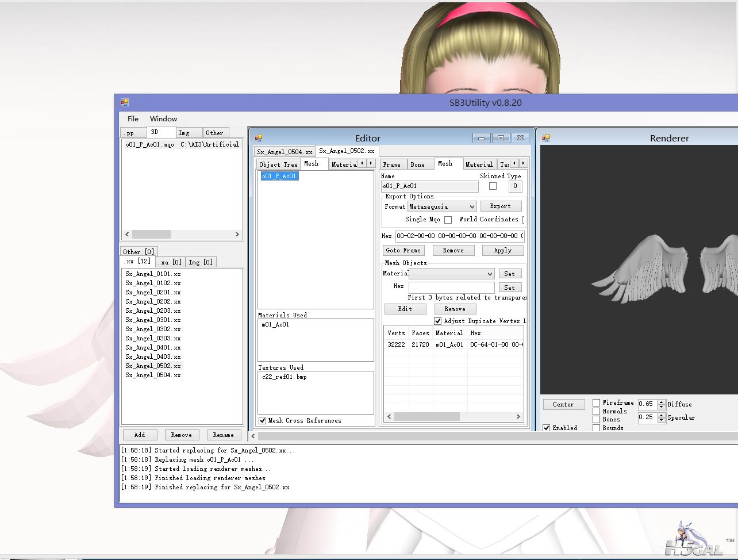Enable the Wireframe checkbox
Image resolution: width=738 pixels, height=560 pixels.
pyautogui.click(x=597, y=403)
